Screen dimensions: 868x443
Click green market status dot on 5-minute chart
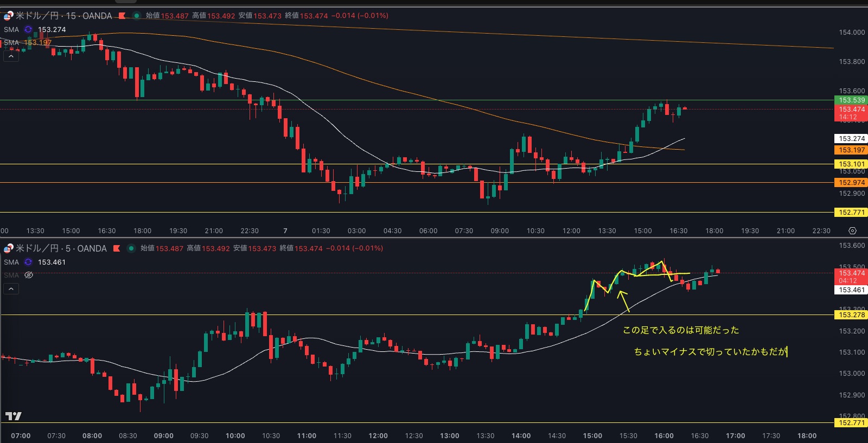(x=131, y=248)
